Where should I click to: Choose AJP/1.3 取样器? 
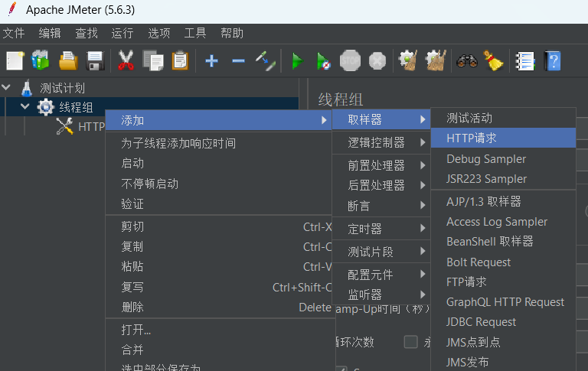tap(503, 202)
